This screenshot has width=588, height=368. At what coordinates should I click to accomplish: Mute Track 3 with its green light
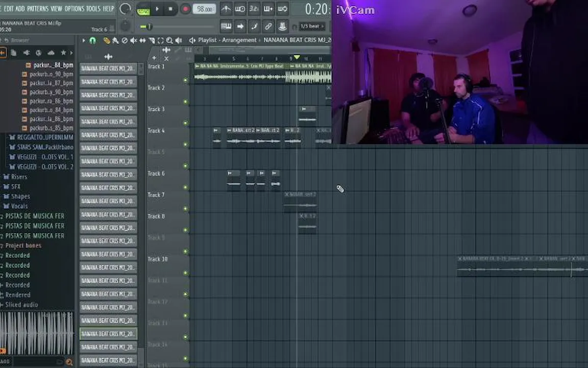185,123
